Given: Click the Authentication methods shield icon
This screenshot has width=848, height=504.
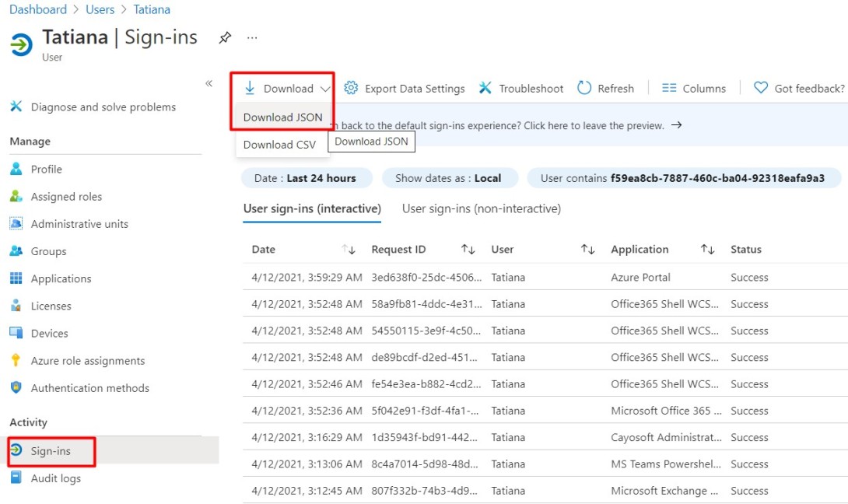Looking at the screenshot, I should [16, 388].
